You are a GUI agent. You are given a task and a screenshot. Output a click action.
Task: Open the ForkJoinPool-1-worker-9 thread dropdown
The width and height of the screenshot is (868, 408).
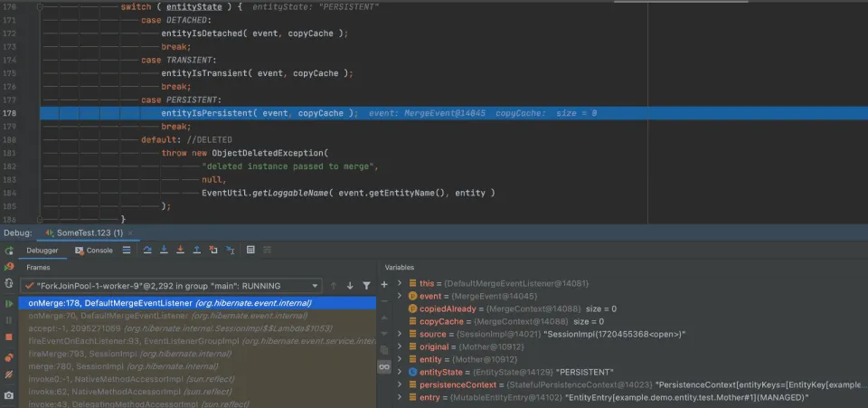(171, 286)
